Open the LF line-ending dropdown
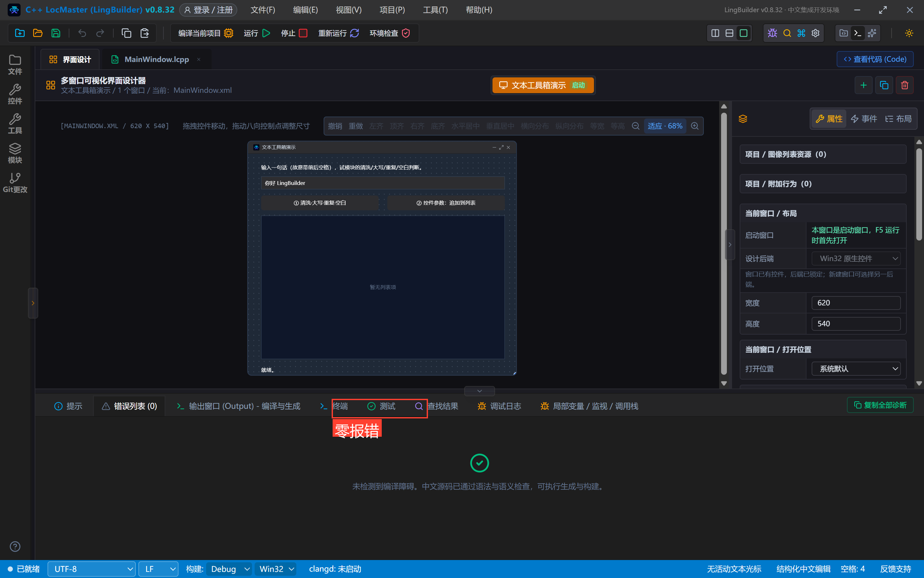This screenshot has width=924, height=578. [158, 569]
